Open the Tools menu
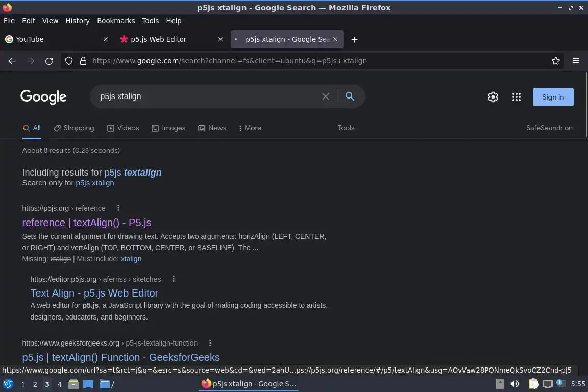The height and width of the screenshot is (392, 588). click(x=151, y=21)
